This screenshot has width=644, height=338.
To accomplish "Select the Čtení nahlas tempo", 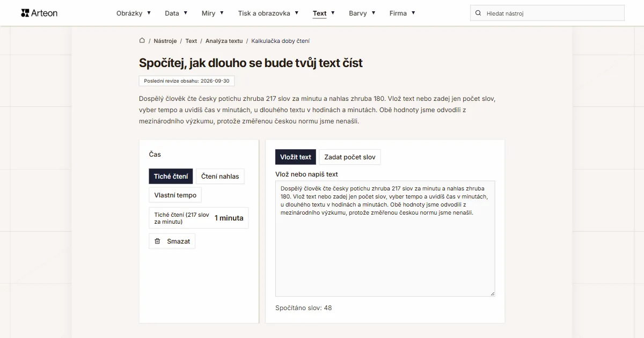I will point(220,177).
